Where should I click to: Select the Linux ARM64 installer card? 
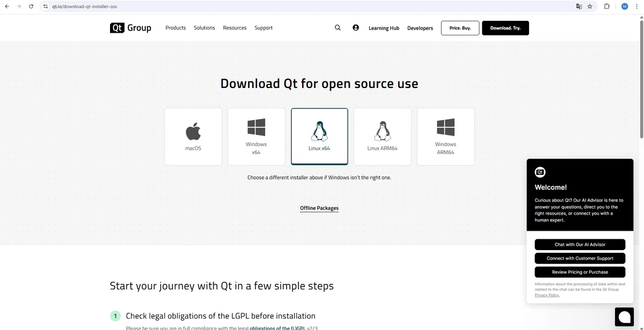(x=383, y=137)
